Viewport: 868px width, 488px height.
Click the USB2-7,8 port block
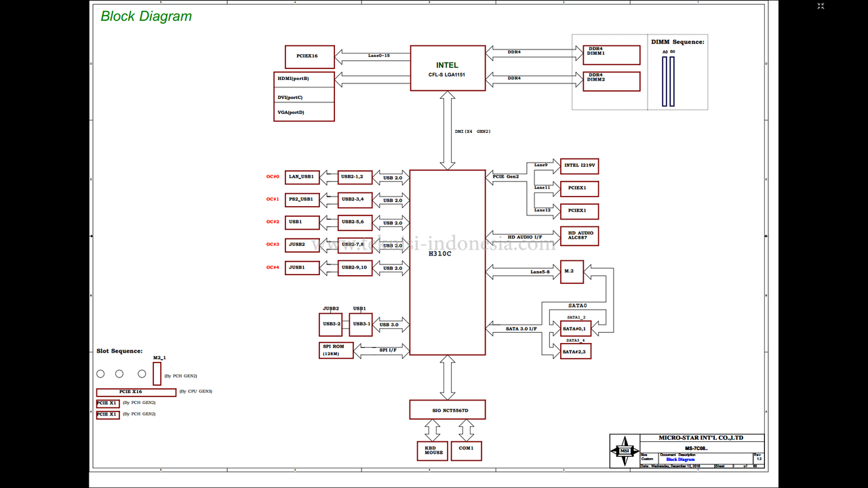[355, 245]
